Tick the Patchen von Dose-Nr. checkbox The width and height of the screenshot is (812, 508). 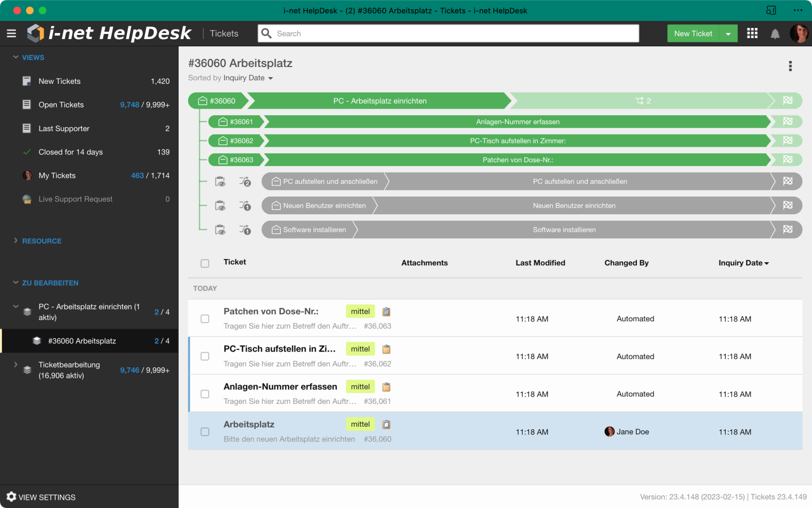coord(205,319)
